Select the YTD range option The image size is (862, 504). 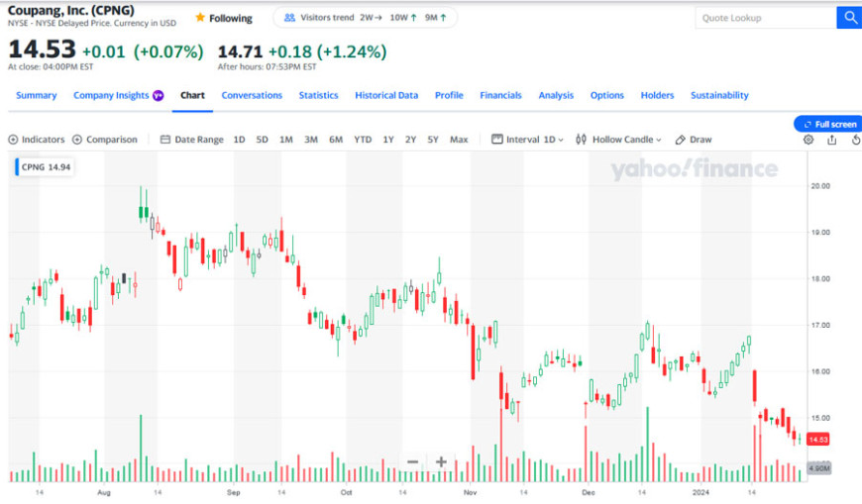[x=363, y=140]
